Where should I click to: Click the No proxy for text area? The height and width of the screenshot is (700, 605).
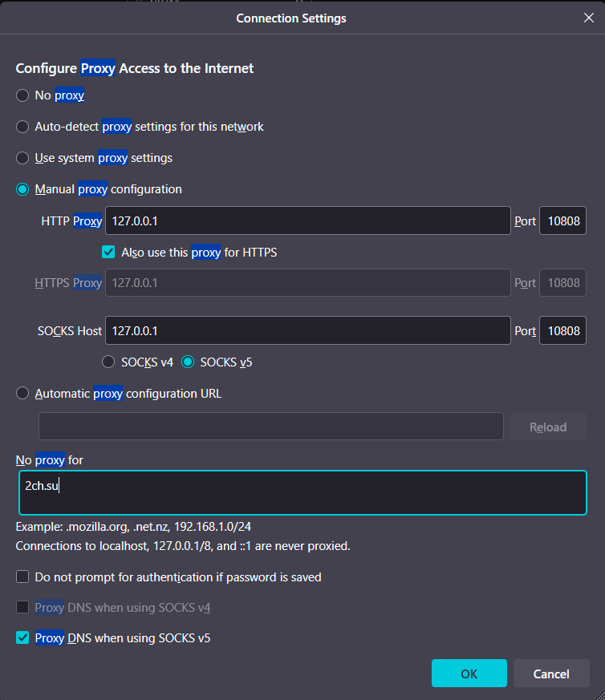tap(302, 493)
